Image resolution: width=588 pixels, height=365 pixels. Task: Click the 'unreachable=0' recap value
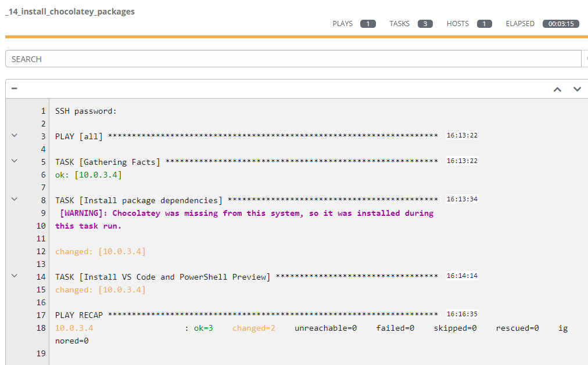[325, 328]
